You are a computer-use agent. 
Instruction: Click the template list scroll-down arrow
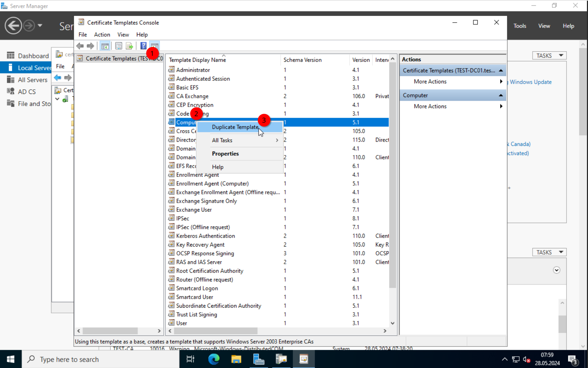(393, 323)
